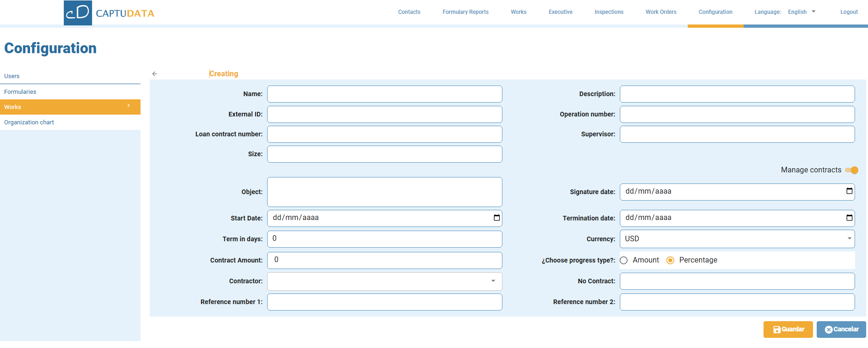Image resolution: width=868 pixels, height=348 pixels.
Task: Open the Language selector dropdown
Action: pyautogui.click(x=802, y=12)
